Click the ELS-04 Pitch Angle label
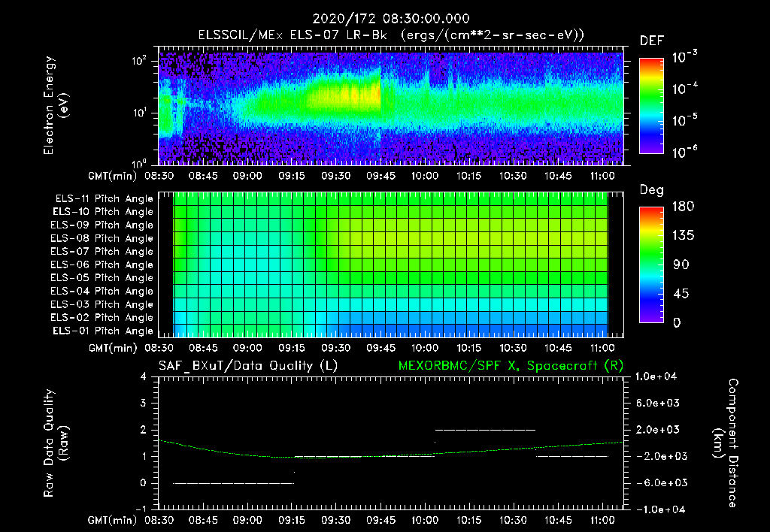The width and height of the screenshot is (770, 532). 102,292
